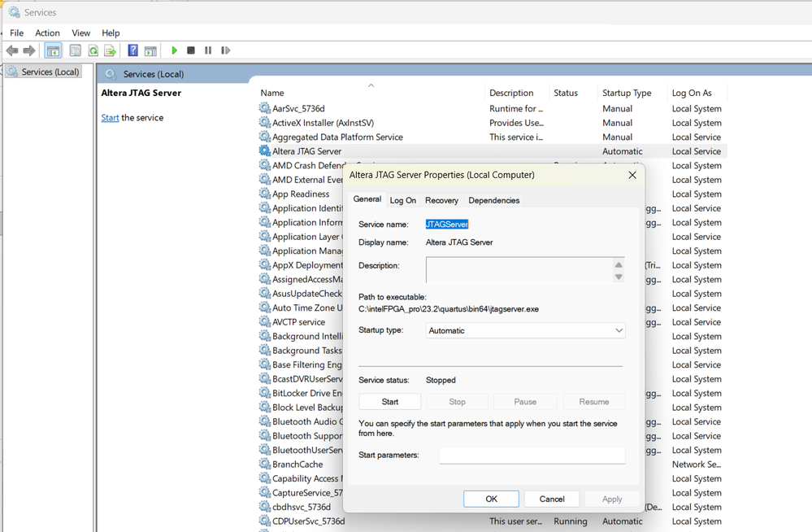
Task: Switch to the Log On tab
Action: click(x=402, y=200)
